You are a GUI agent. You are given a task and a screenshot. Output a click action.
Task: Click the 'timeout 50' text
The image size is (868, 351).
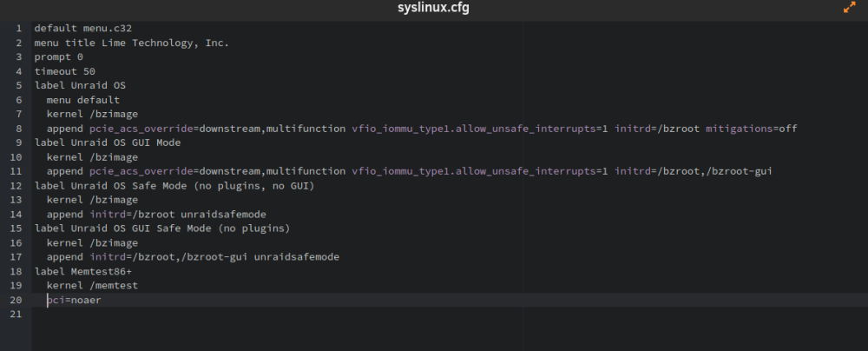click(65, 71)
